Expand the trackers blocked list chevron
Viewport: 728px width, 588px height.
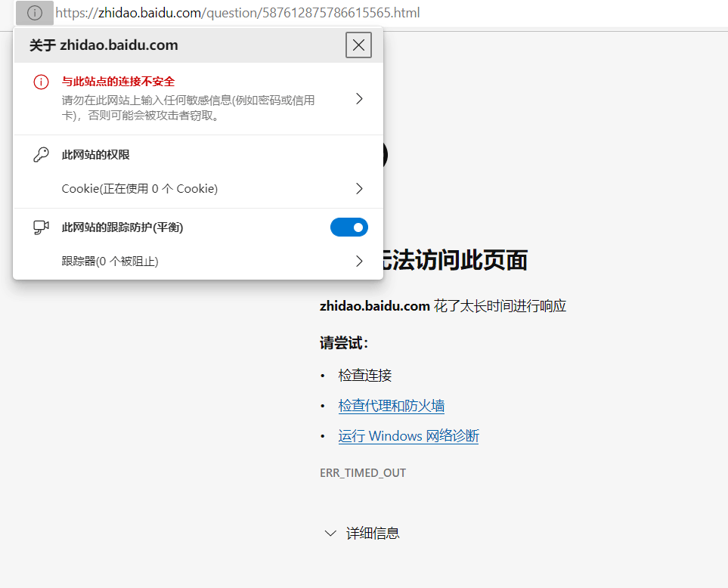pyautogui.click(x=359, y=262)
